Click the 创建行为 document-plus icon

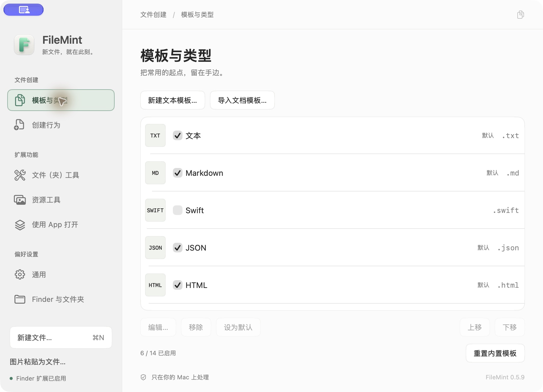click(19, 125)
